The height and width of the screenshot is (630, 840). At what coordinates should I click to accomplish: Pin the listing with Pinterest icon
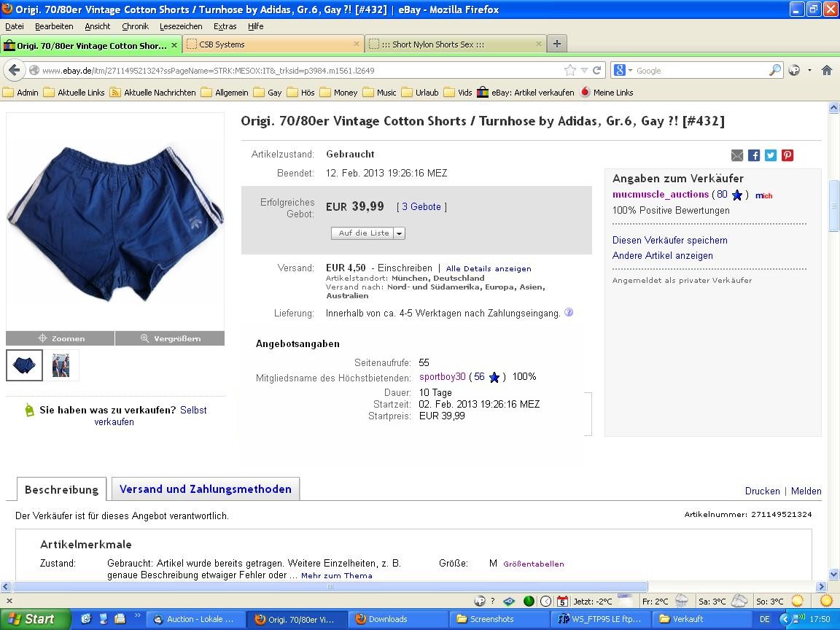(x=787, y=155)
